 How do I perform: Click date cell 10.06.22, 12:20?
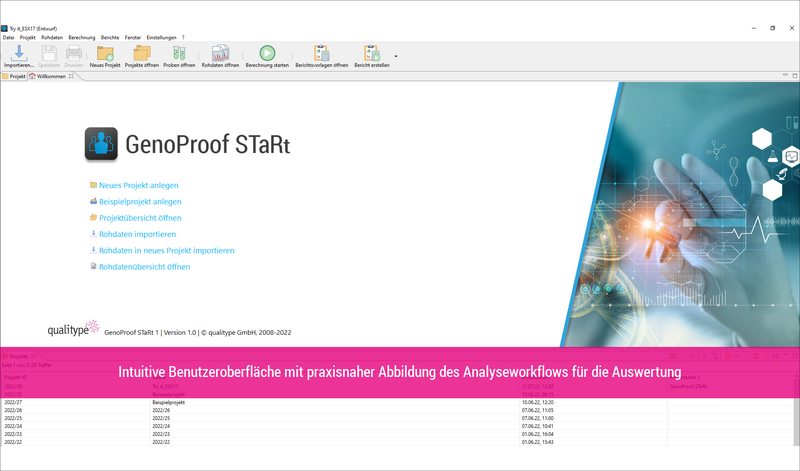click(x=538, y=402)
